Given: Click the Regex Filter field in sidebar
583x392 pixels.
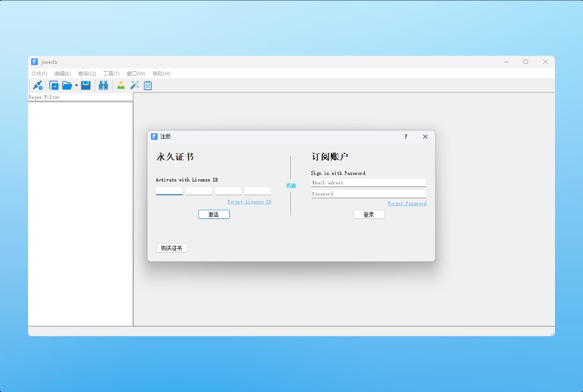Looking at the screenshot, I should (x=80, y=97).
